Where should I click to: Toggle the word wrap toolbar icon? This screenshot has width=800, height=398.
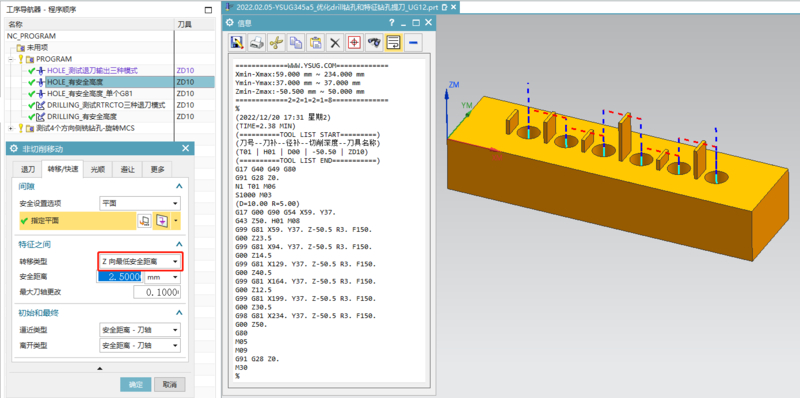[393, 43]
